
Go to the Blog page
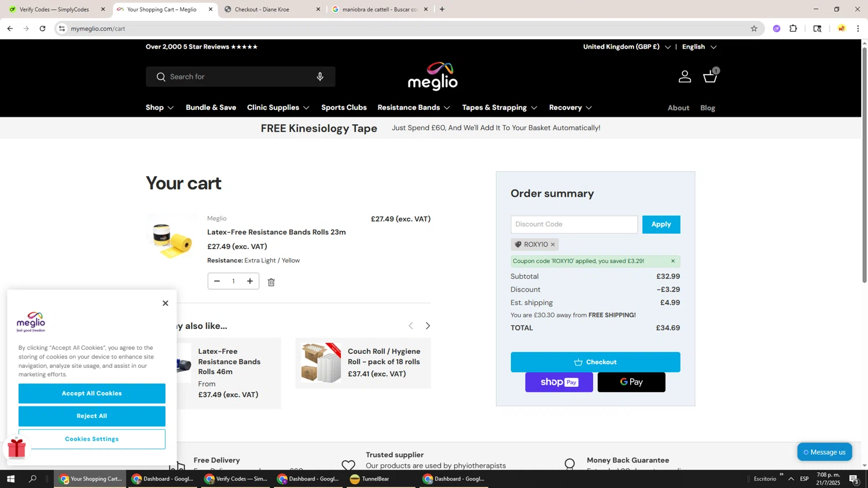click(708, 108)
